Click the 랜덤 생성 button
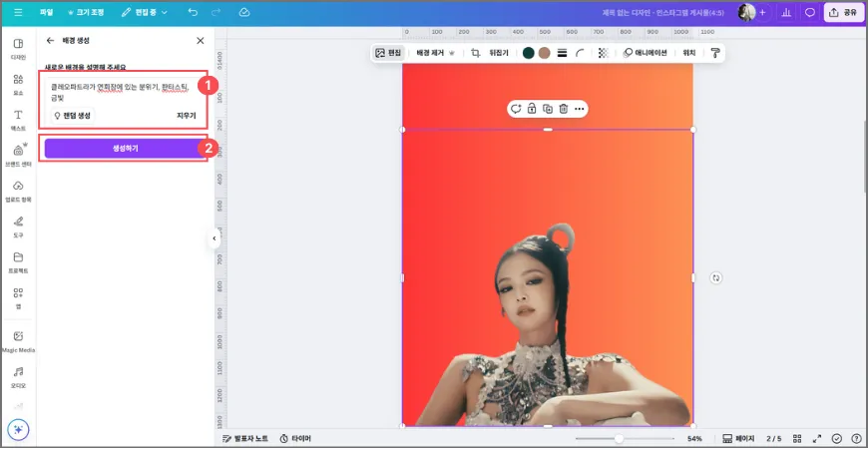 73,115
